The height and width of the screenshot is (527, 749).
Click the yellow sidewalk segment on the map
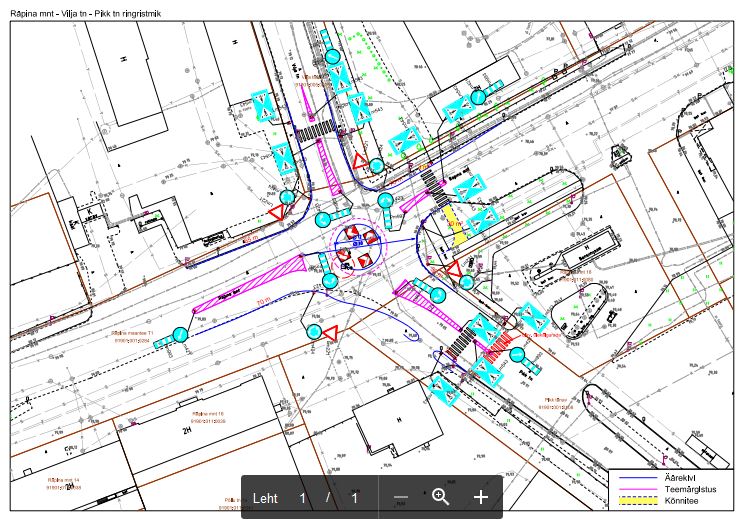(455, 226)
